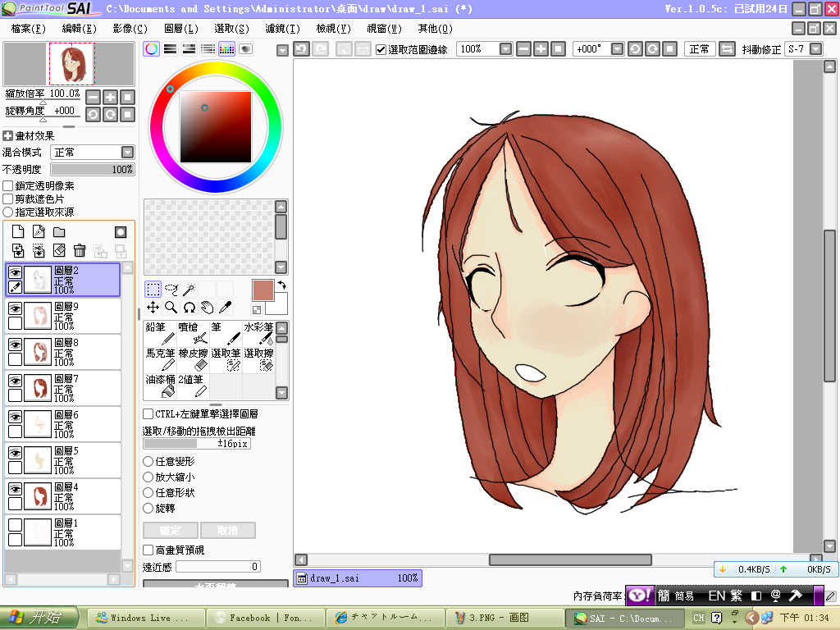Click the navigator thumbnail preview
Screen dimensions: 840x630
(x=69, y=64)
